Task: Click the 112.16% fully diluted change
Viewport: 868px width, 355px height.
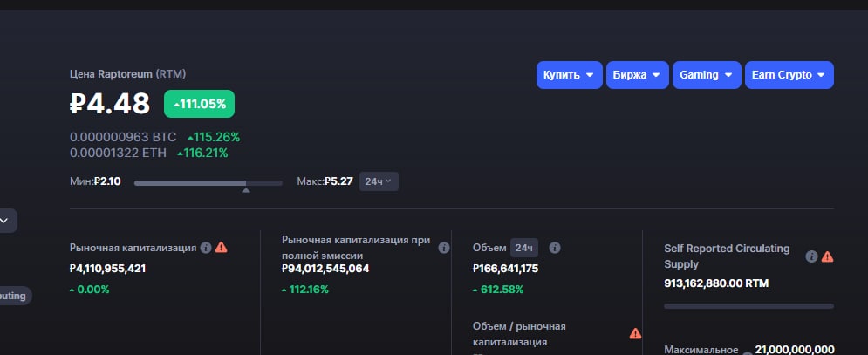Action: pyautogui.click(x=305, y=289)
